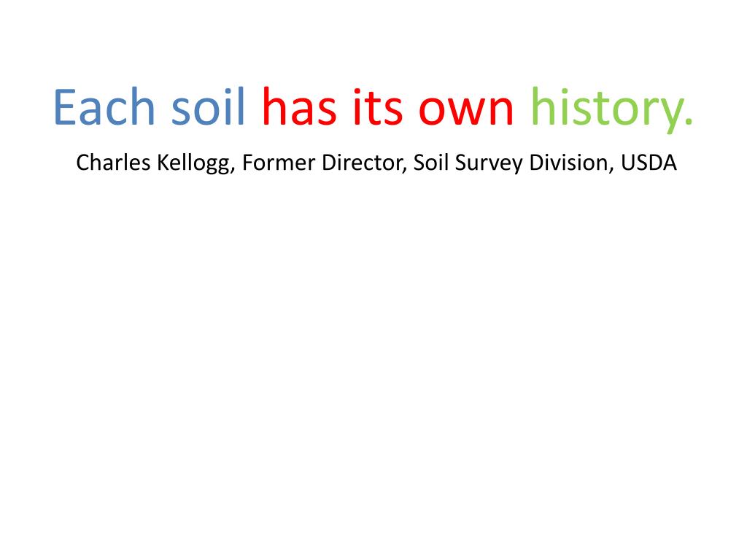Click the green word "history."
The width and height of the screenshot is (747, 560).
pyautogui.click(x=612, y=109)
